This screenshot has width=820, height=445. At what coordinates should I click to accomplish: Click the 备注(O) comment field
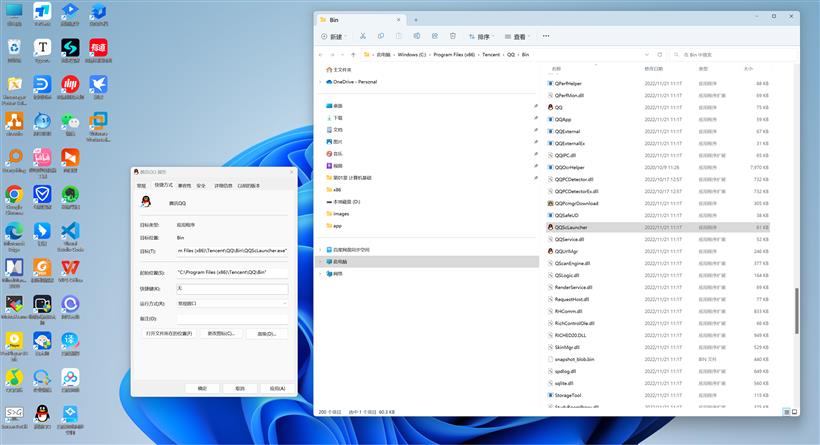232,318
